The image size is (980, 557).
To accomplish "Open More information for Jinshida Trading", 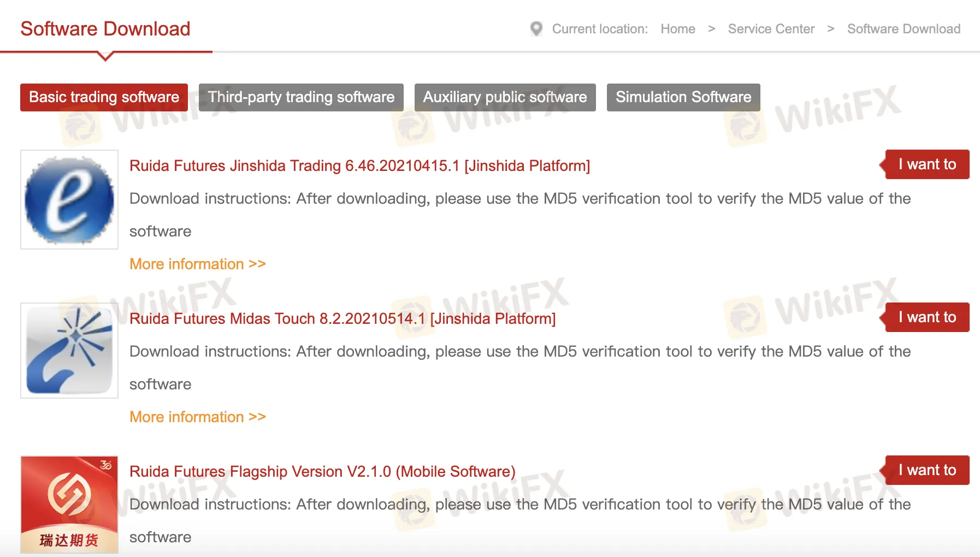I will pyautogui.click(x=197, y=264).
